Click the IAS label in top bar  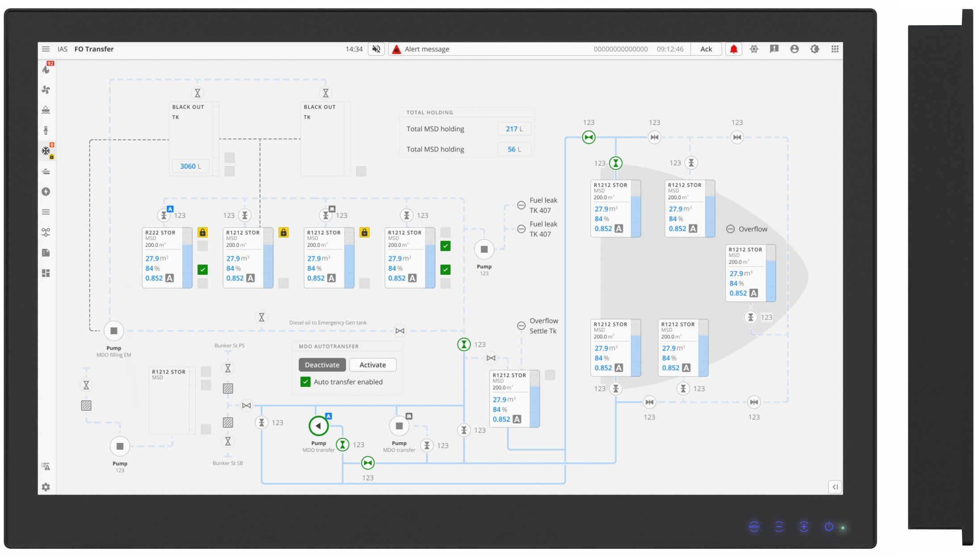click(x=63, y=49)
